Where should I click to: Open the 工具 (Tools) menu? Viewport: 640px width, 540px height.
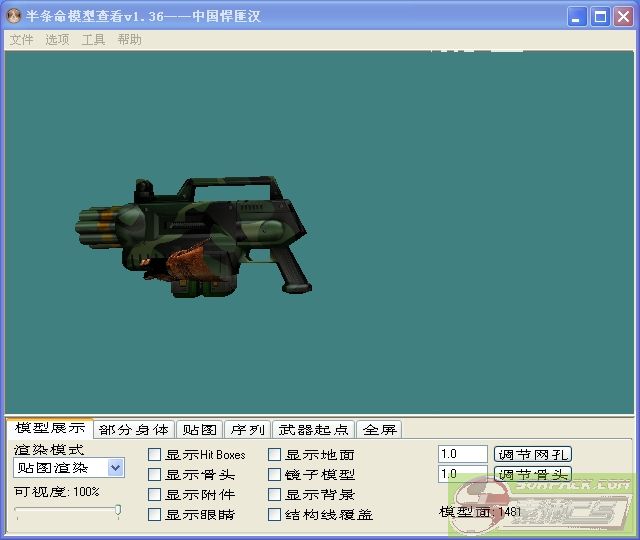93,40
